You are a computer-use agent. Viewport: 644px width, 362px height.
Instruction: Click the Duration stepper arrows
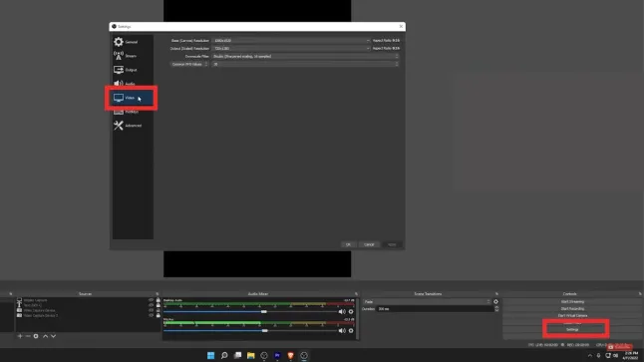(x=496, y=308)
